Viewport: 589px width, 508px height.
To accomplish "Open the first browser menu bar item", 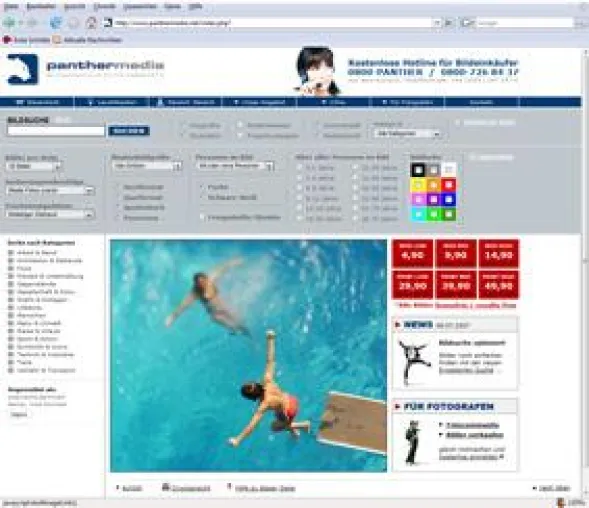I will [11, 6].
